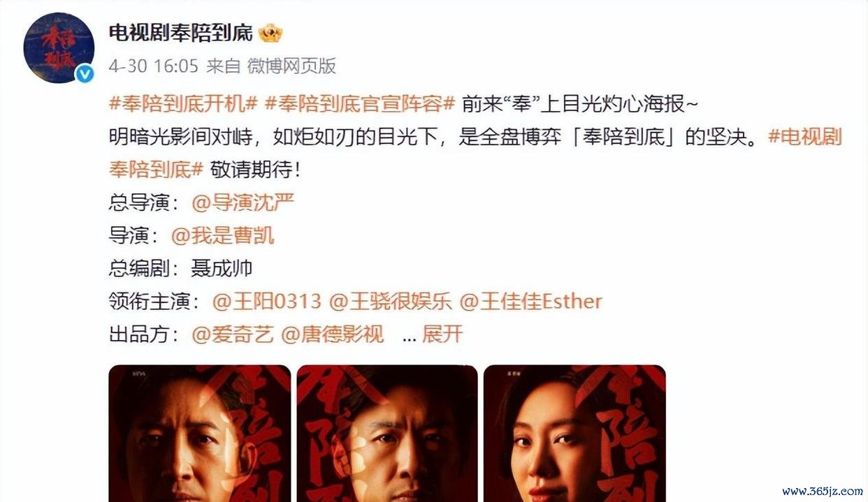The height and width of the screenshot is (502, 868).
Task: Open hashtag #奉陪到底官宣阵容#
Action: click(360, 105)
